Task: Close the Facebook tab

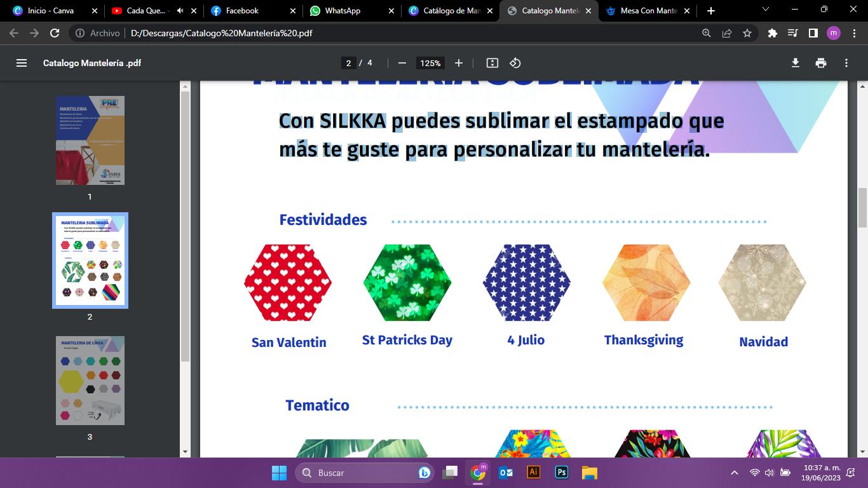Action: (293, 11)
